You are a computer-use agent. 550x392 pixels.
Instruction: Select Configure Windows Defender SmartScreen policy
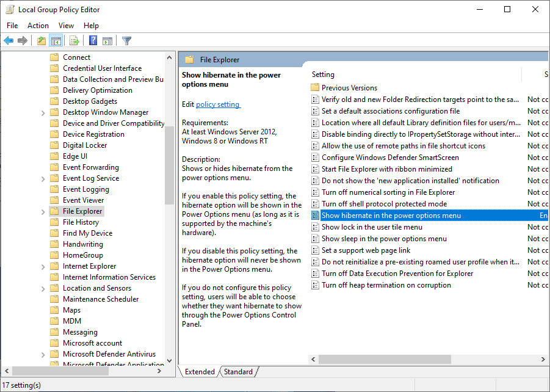(x=390, y=158)
